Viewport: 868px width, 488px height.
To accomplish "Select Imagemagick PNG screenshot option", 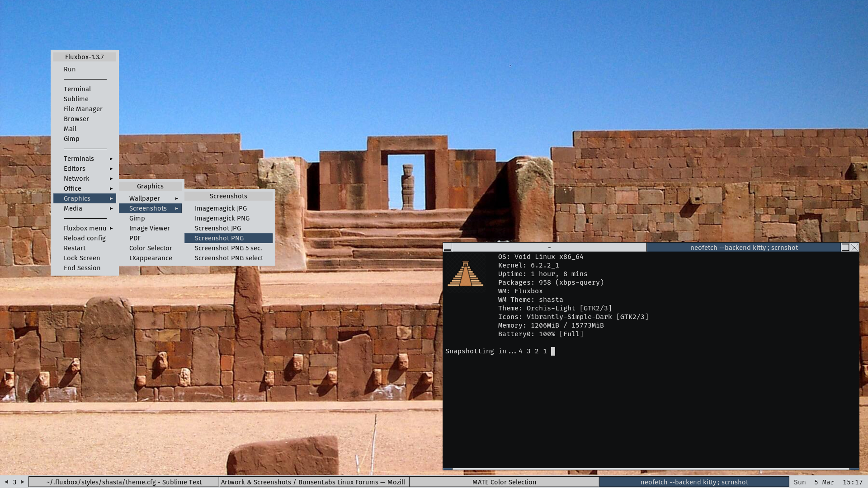I will (x=228, y=218).
